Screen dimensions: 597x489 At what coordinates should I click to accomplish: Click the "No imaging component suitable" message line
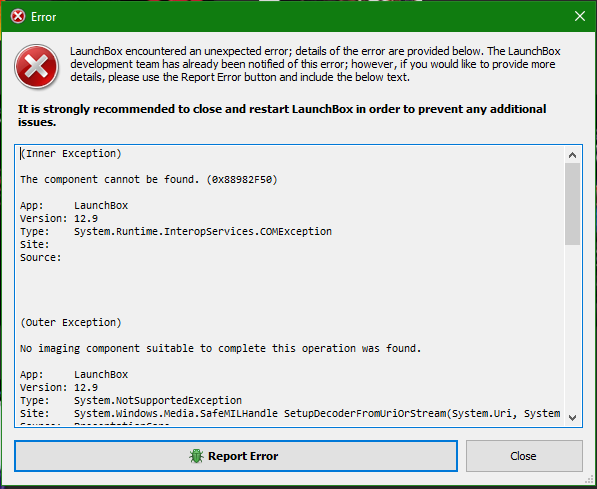220,348
